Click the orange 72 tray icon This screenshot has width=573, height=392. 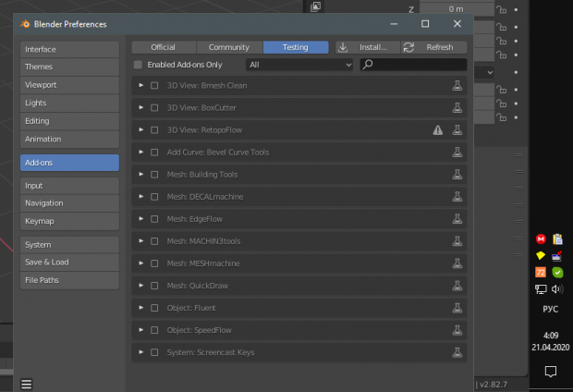click(541, 273)
